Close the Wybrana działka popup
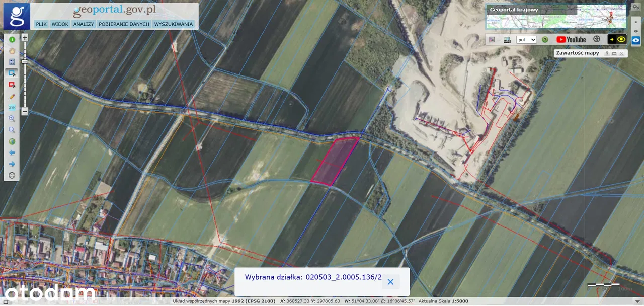The width and height of the screenshot is (644, 306). [x=390, y=282]
